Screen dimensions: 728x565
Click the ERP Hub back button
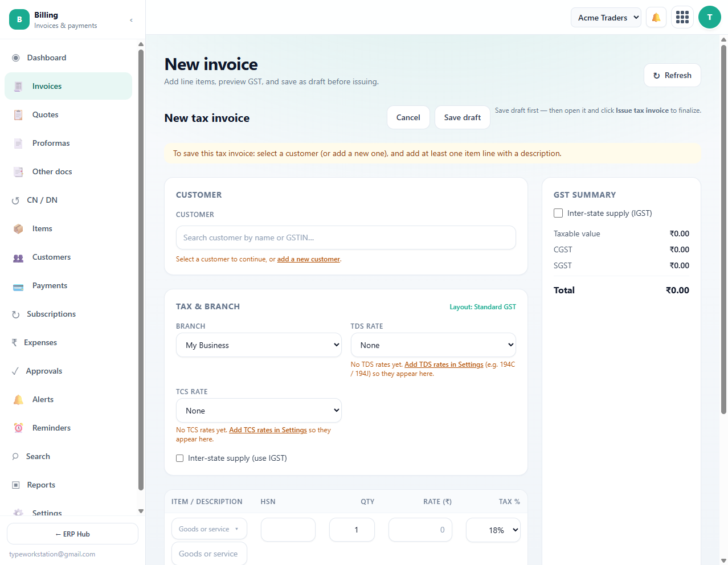point(72,534)
